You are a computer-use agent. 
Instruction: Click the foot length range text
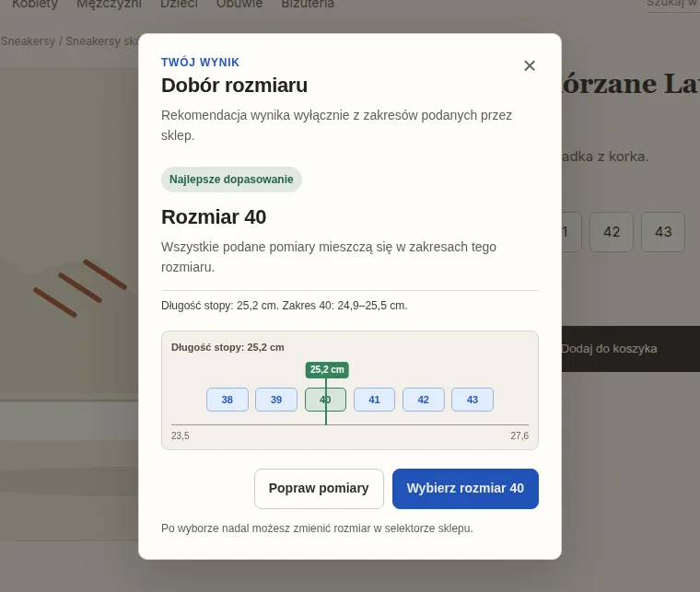tap(284, 306)
